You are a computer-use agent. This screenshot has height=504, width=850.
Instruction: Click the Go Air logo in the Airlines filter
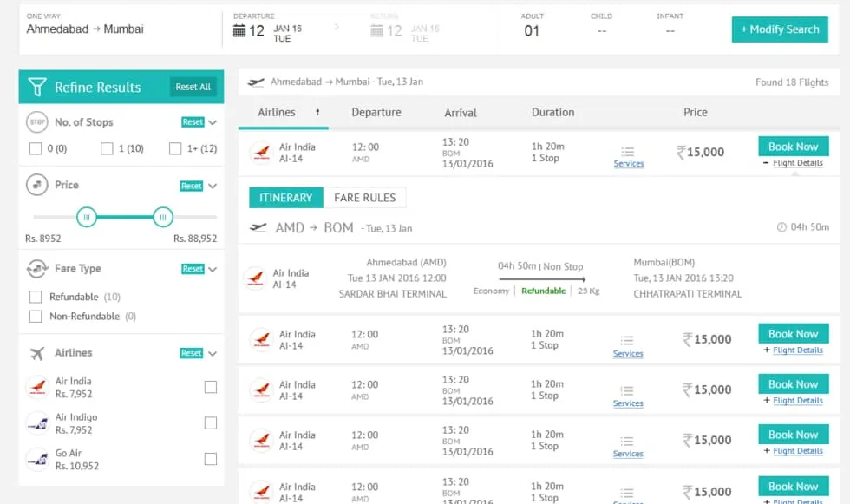[x=37, y=459]
